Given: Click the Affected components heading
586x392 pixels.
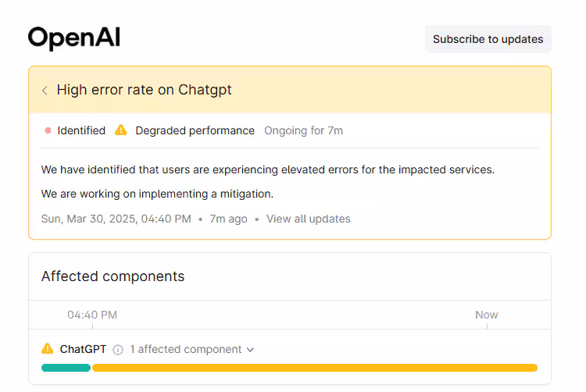Looking at the screenshot, I should (113, 276).
